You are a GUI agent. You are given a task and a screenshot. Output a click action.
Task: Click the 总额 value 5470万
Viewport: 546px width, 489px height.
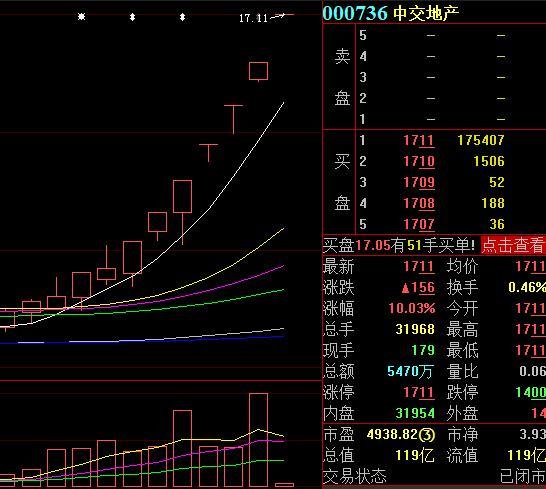[410, 372]
